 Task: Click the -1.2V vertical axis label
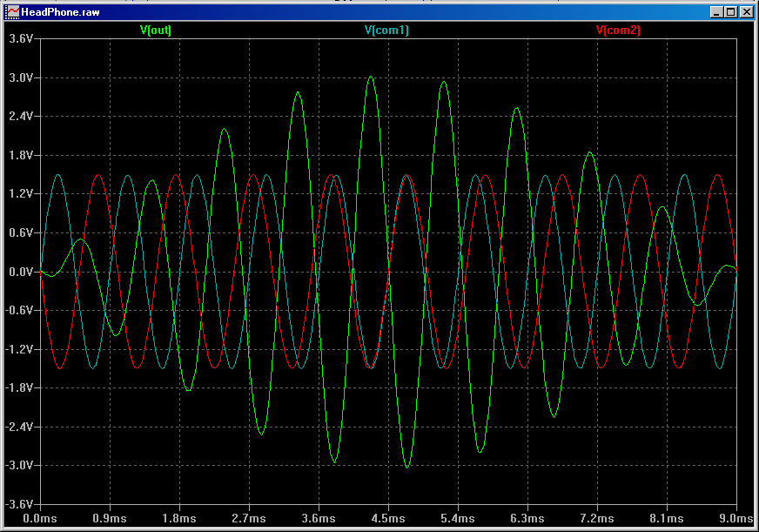19,349
